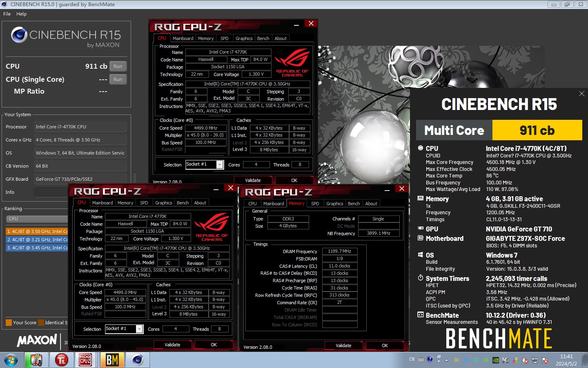Click the DRAM Frequency value 1199.7 MHz
Viewport: 588px width, 368px height.
tap(340, 251)
